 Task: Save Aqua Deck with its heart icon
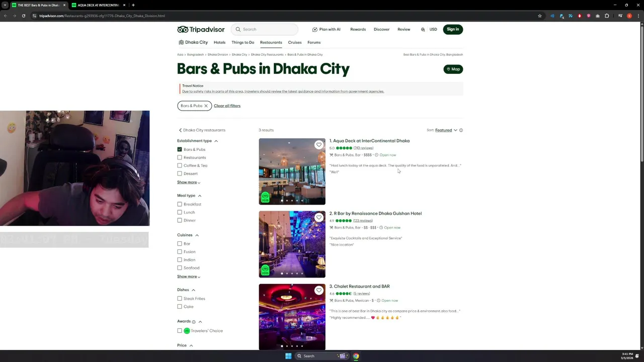click(319, 145)
